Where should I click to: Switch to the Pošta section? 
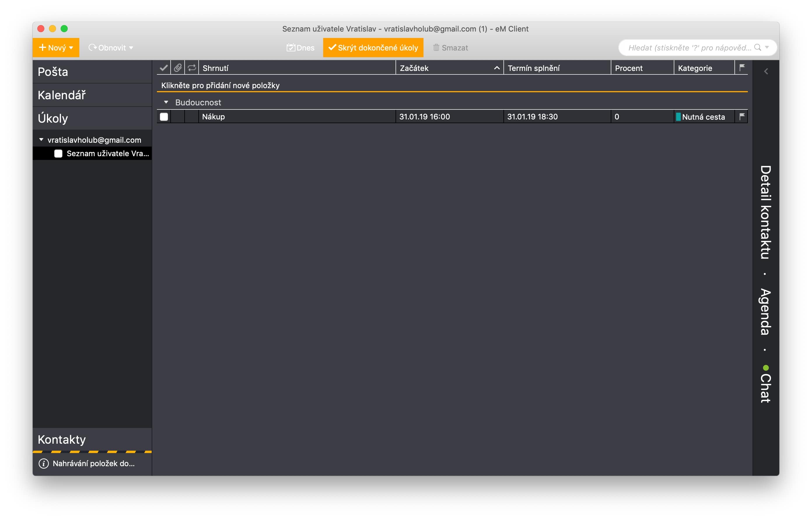coord(53,72)
